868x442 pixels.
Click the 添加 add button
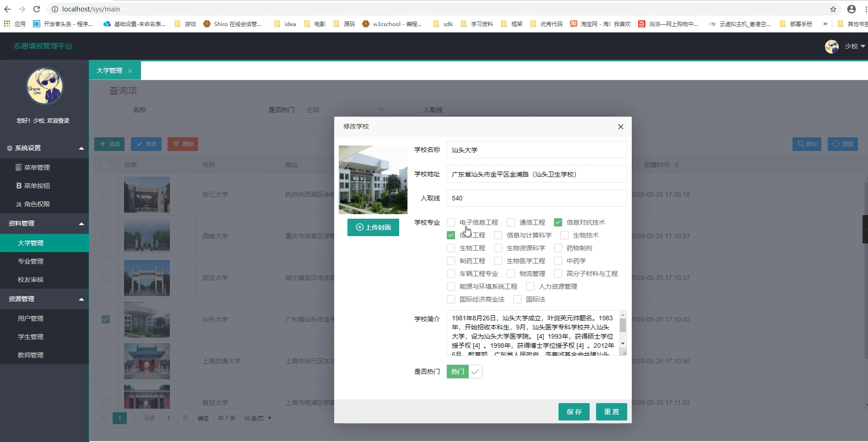click(109, 144)
